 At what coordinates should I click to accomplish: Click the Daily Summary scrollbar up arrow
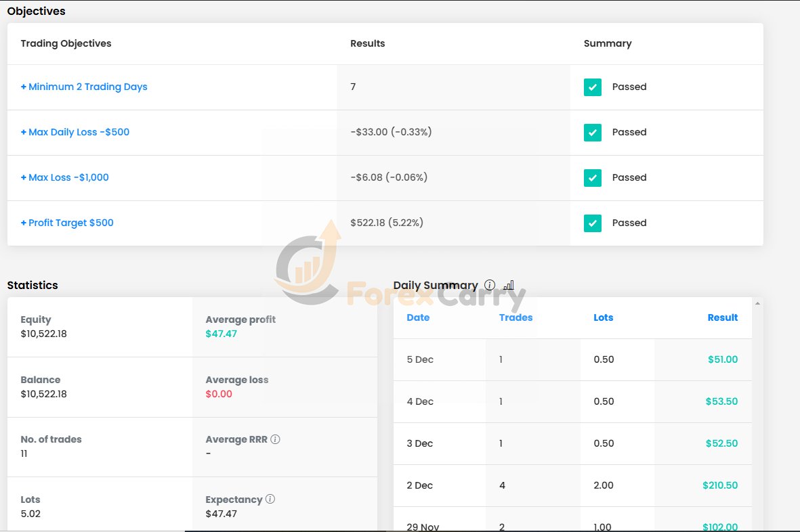click(757, 304)
